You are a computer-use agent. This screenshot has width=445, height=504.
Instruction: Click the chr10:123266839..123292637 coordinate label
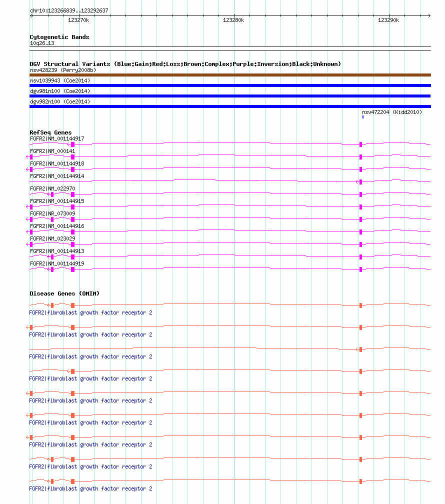(x=69, y=10)
